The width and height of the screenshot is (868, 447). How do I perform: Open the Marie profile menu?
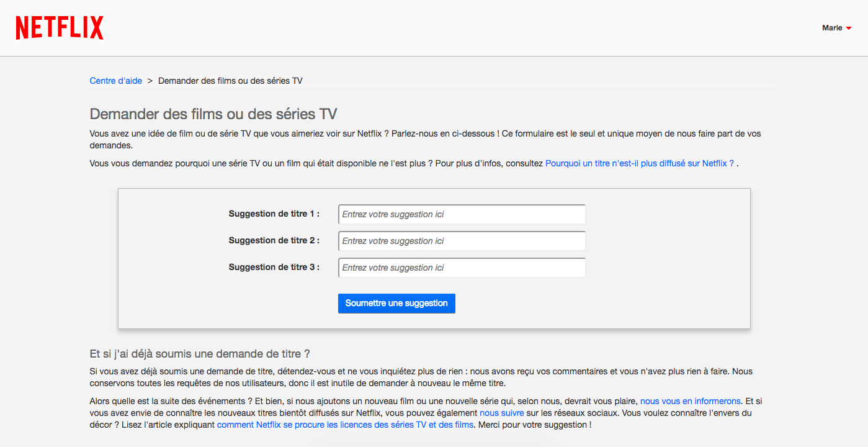[836, 28]
